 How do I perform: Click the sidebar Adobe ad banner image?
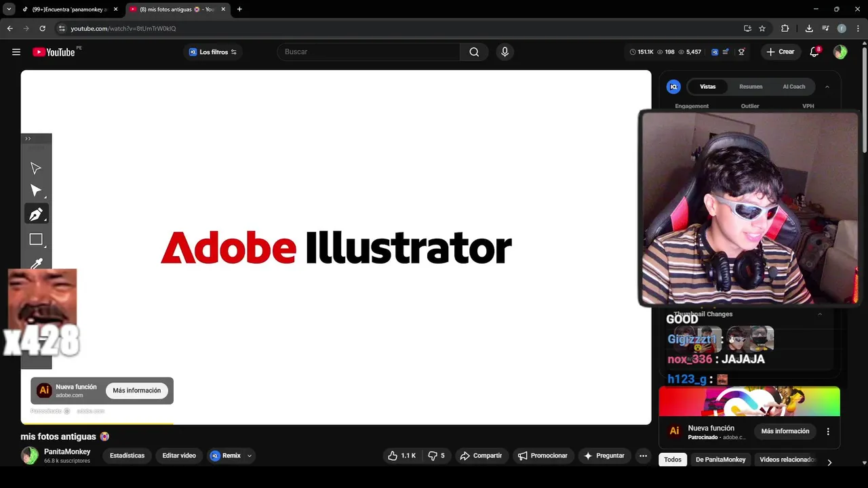tap(749, 401)
